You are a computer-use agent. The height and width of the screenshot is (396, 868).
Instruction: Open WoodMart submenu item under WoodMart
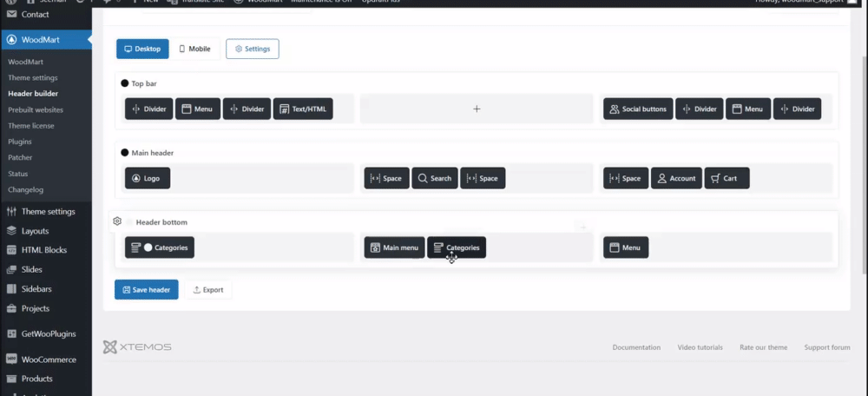[x=25, y=62]
